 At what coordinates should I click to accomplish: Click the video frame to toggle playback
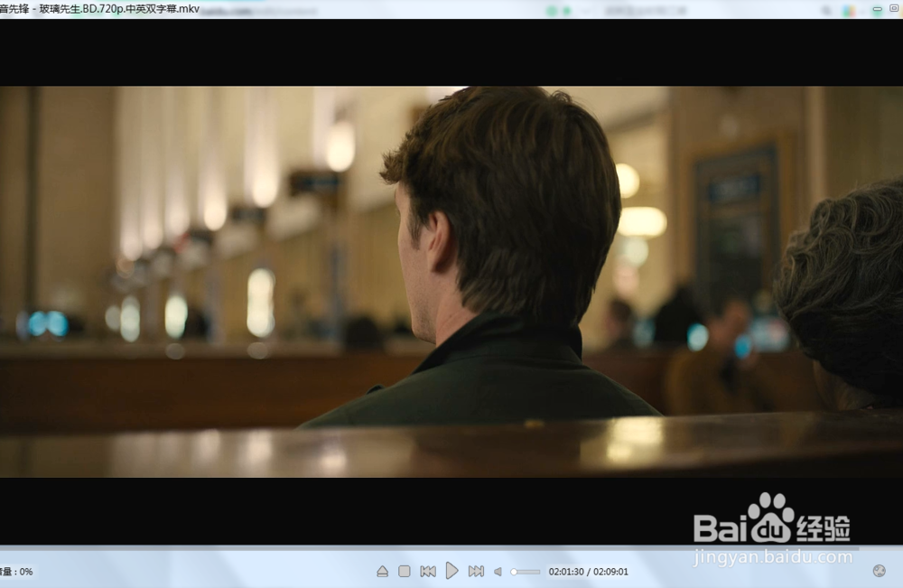pyautogui.click(x=451, y=282)
